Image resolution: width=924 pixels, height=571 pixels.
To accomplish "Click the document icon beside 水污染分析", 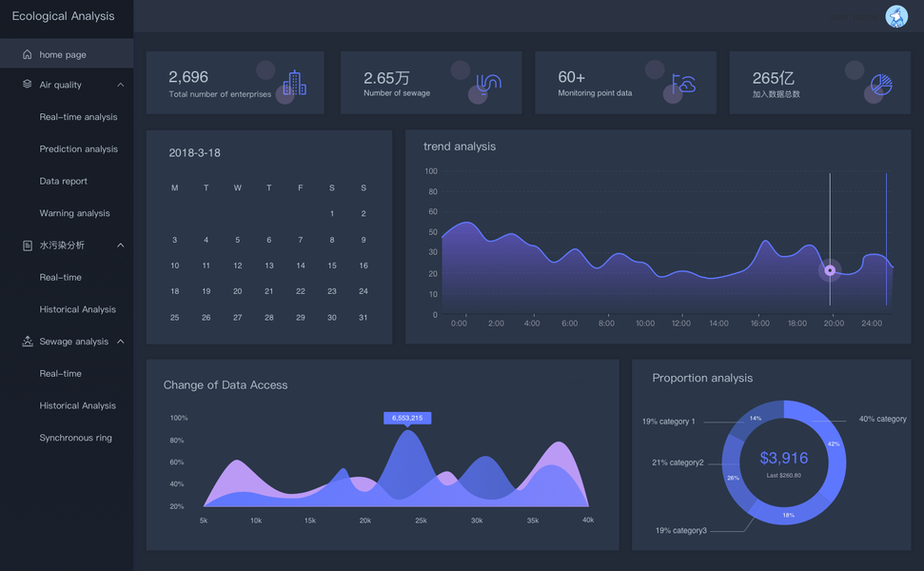I will (27, 246).
